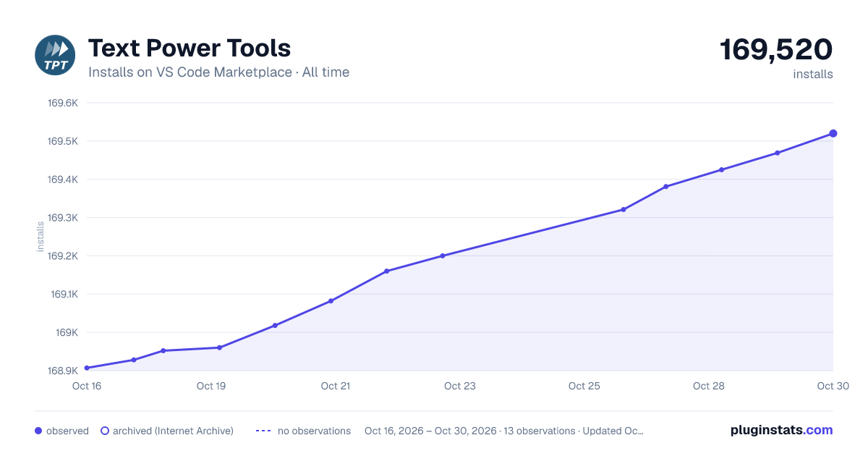Click the final Oct 30 data point

[833, 133]
